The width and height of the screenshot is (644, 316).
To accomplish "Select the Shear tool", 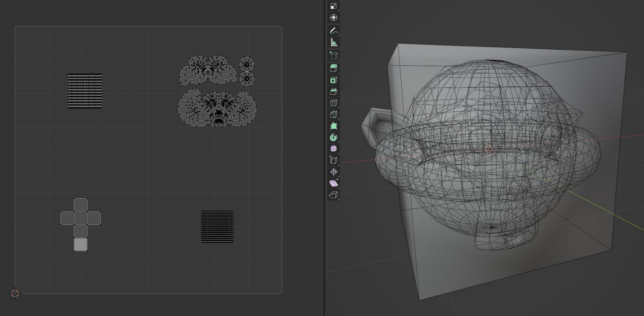I will coord(334,184).
